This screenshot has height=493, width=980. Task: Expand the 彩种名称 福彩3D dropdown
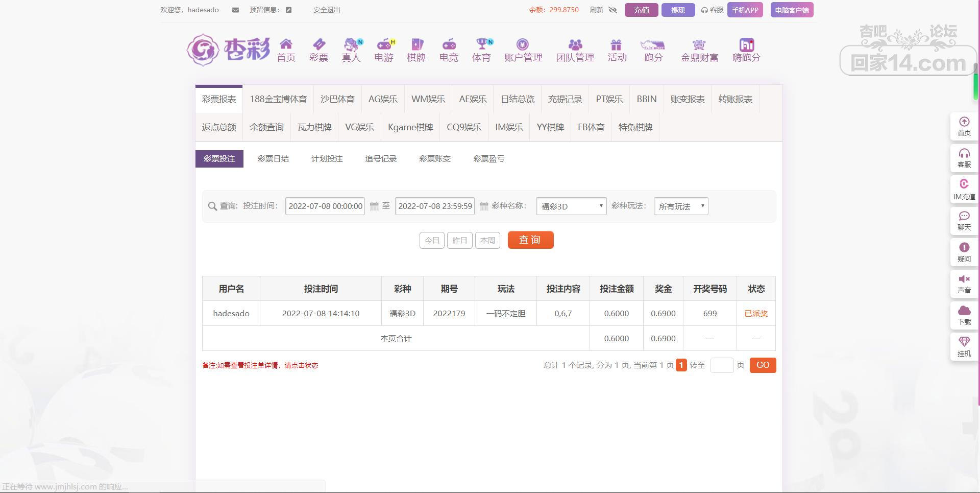tap(571, 206)
